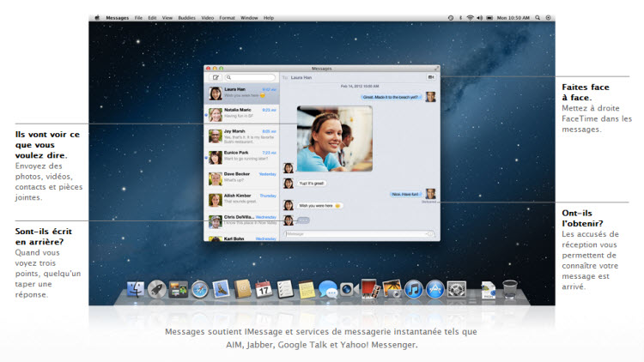Click the Laura Han recipient name in To field
644x362 pixels.
301,77
